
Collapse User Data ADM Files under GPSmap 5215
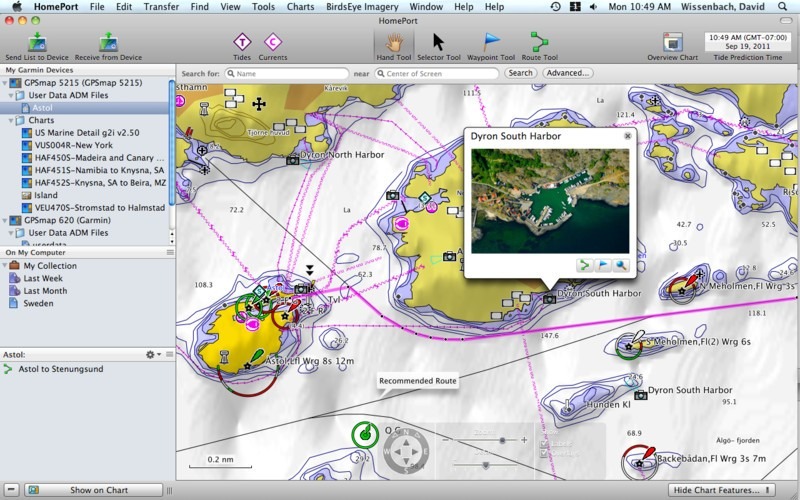11,95
